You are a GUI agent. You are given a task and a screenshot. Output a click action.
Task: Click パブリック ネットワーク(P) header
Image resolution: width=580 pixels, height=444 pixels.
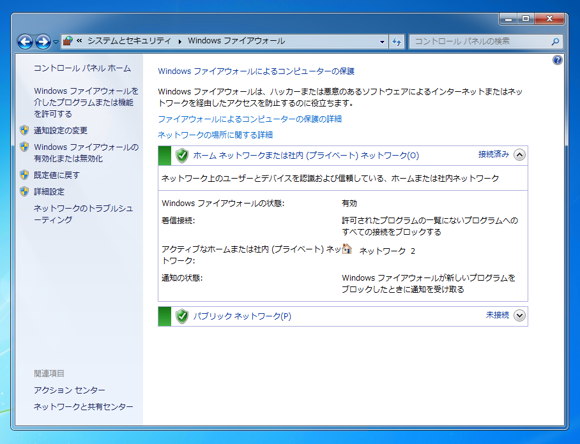click(242, 316)
